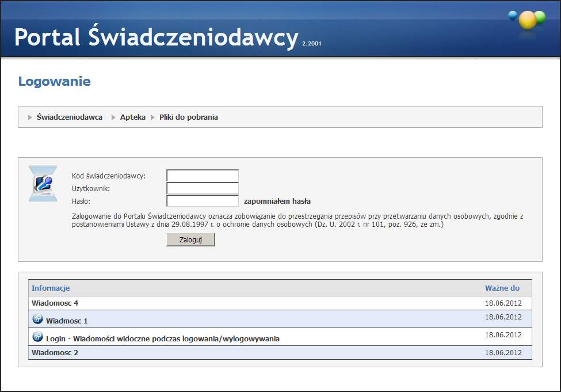Click the Hasło label
Image resolution: width=561 pixels, height=392 pixels.
click(x=81, y=201)
